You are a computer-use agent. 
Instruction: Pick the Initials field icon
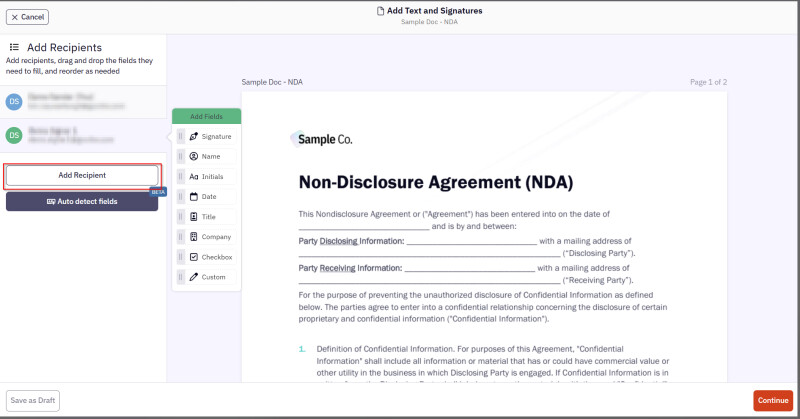point(194,176)
